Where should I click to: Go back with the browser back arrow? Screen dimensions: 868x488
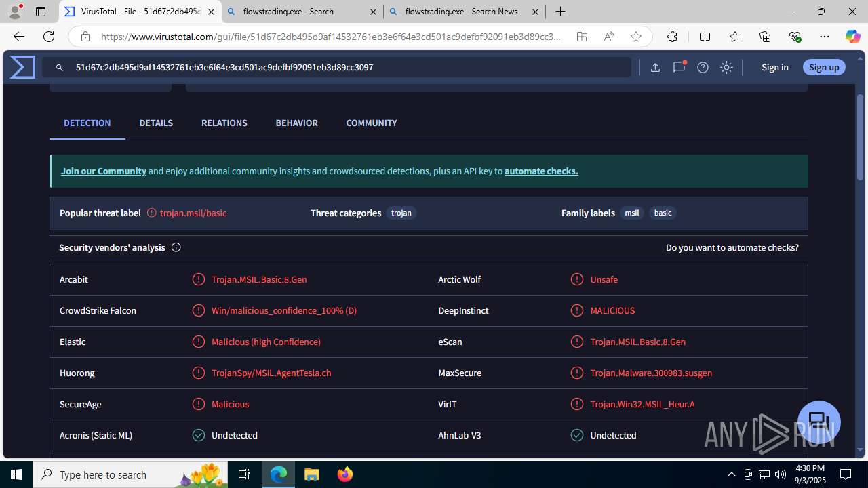coord(18,37)
